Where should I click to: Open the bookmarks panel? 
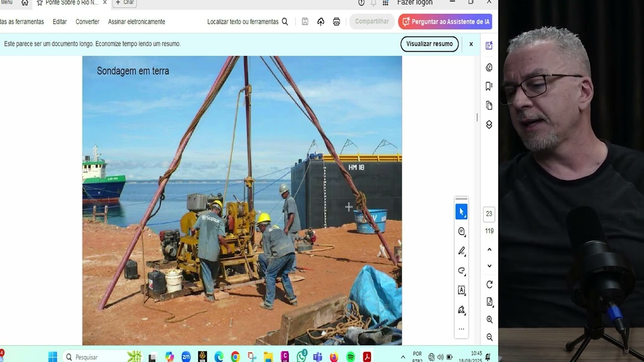click(x=489, y=86)
